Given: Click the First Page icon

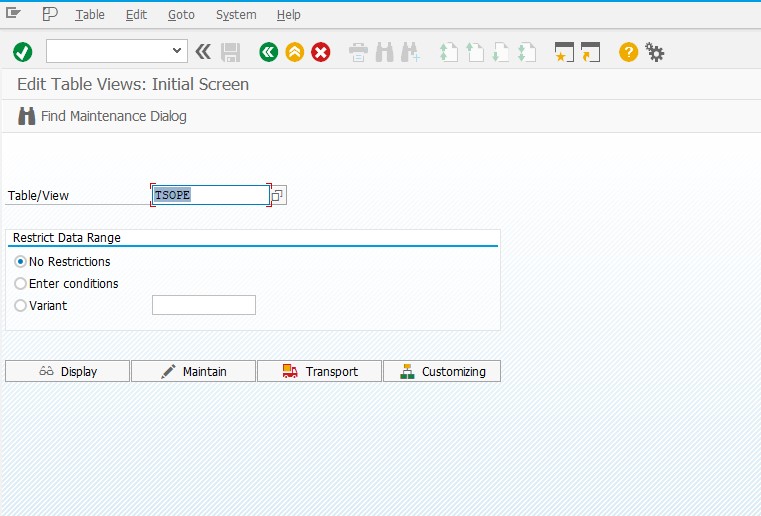Looking at the screenshot, I should (448, 52).
